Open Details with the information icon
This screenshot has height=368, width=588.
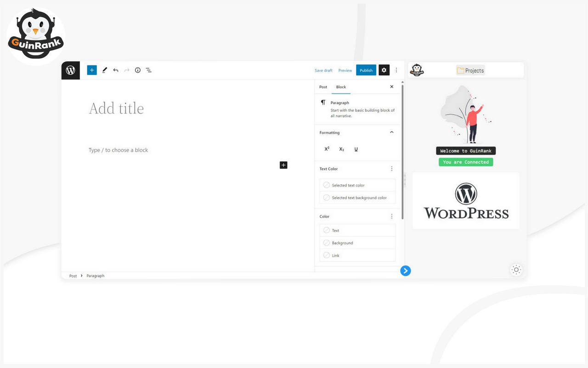point(137,70)
